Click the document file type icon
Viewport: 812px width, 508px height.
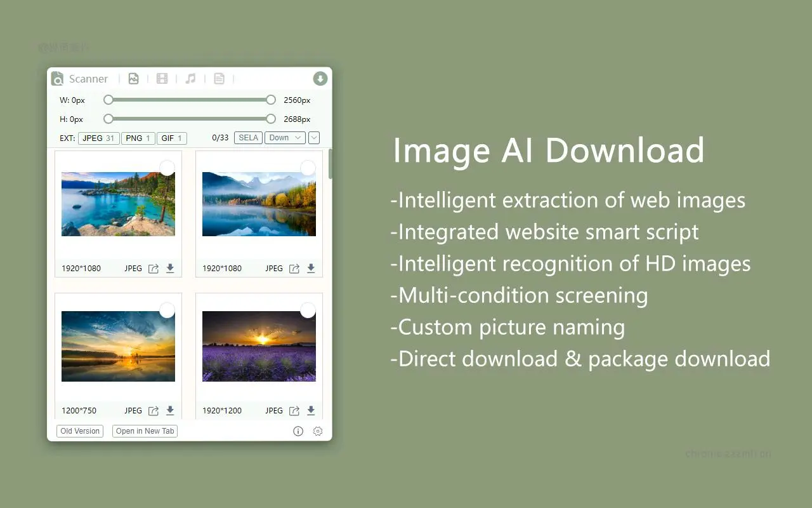pos(219,78)
